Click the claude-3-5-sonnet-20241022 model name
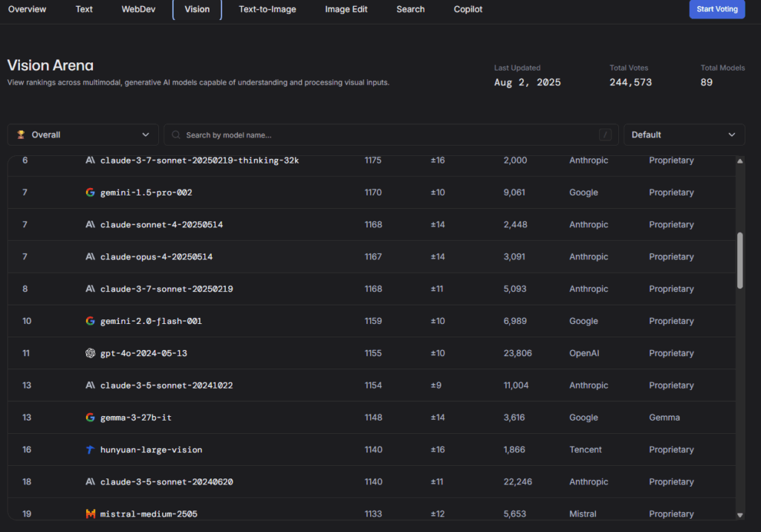 [166, 385]
